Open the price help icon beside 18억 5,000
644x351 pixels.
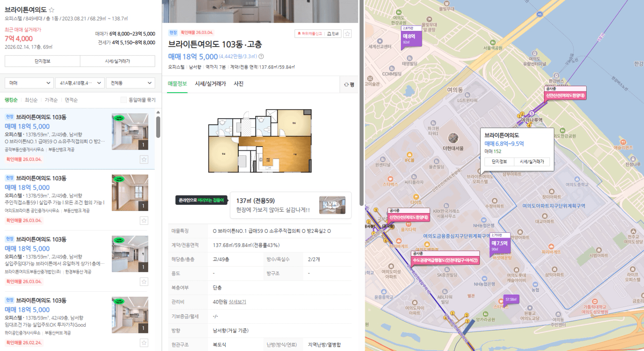pyautogui.click(x=261, y=57)
